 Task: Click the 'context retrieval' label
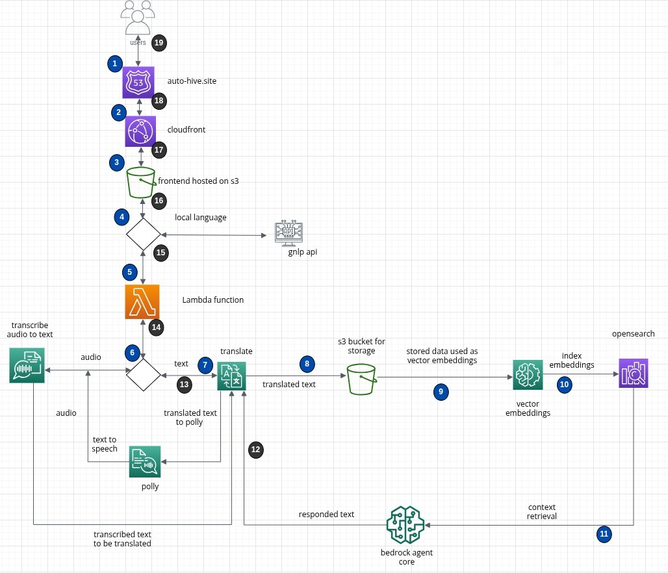(x=541, y=512)
